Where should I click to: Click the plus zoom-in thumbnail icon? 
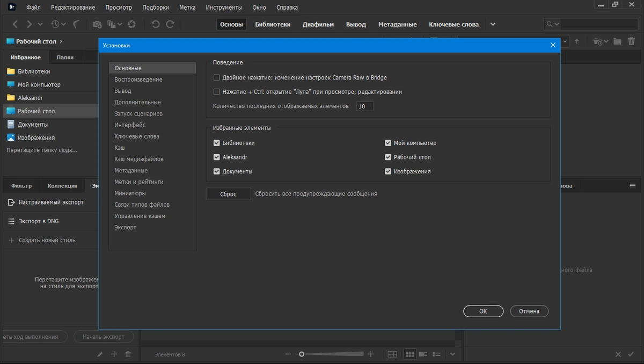pos(370,354)
